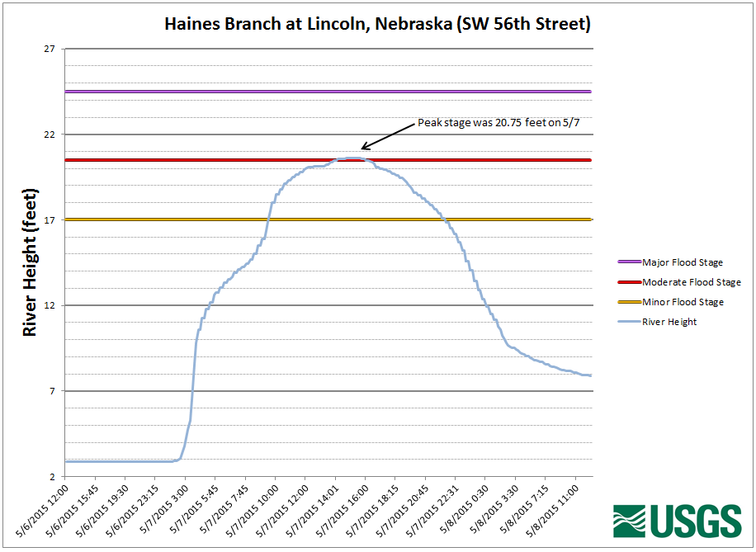Click the red Moderate Flood Stage legend swatch
Image resolution: width=756 pixels, height=552 pixels.
point(629,282)
